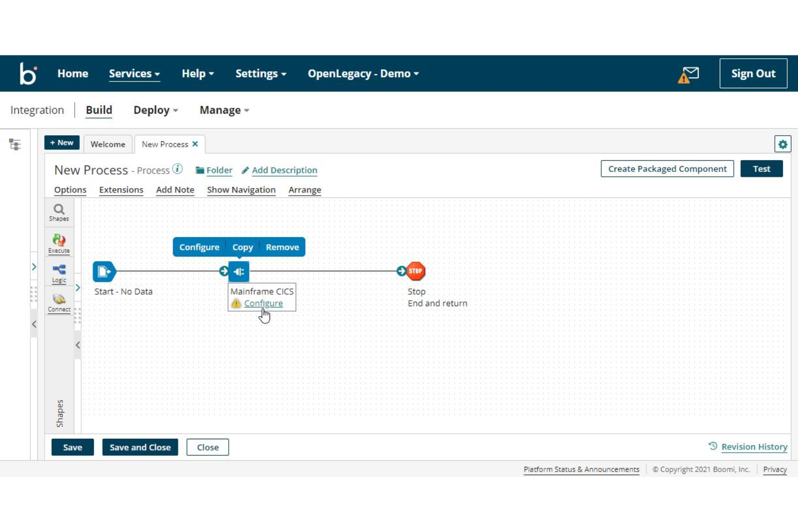Open the alerts envelope icon

click(x=689, y=75)
